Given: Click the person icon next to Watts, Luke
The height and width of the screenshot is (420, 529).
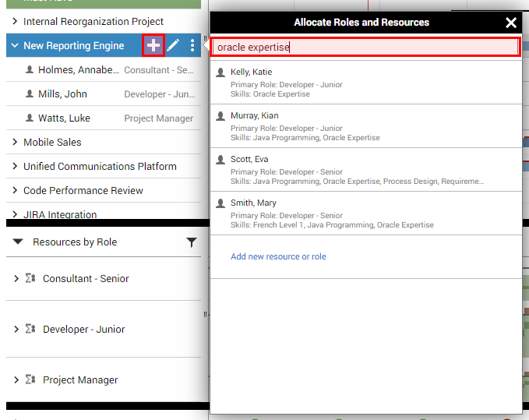Looking at the screenshot, I should 30,118.
